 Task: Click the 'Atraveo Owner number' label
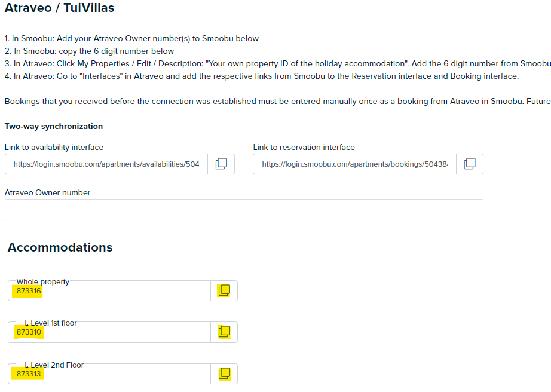point(47,192)
